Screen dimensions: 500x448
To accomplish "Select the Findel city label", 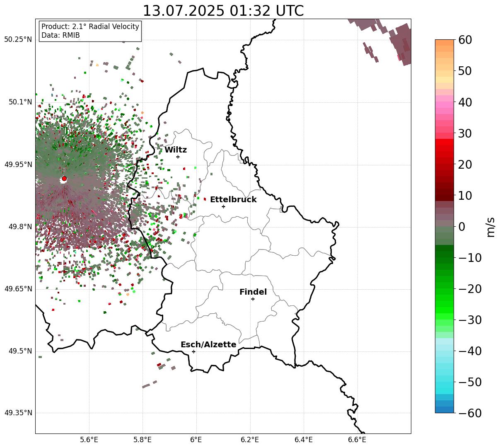I will pos(253,292).
